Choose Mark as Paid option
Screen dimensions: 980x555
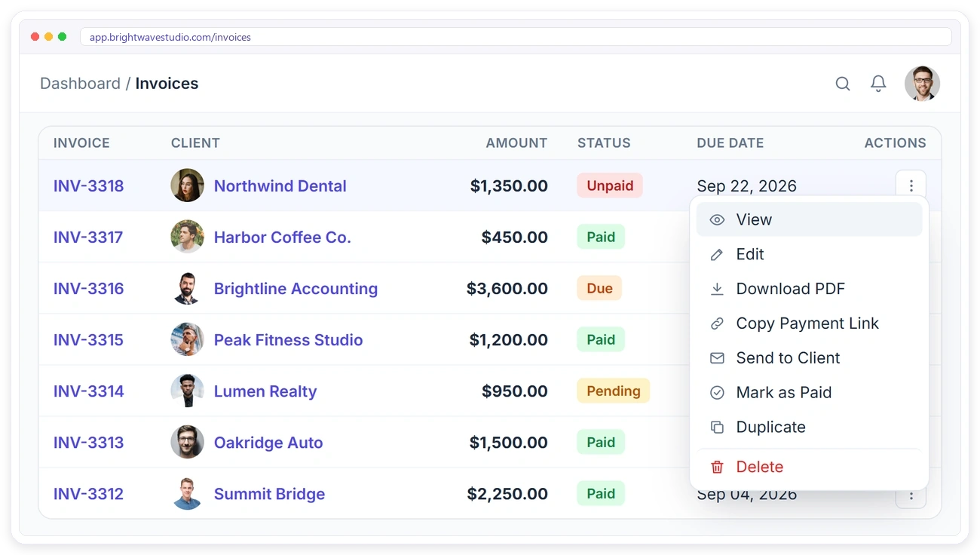pos(809,393)
